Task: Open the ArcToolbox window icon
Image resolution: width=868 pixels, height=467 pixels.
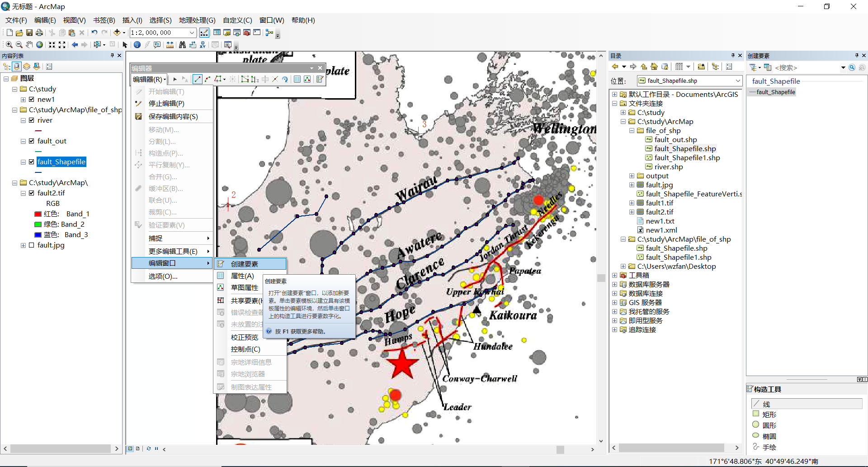Action: click(x=247, y=33)
